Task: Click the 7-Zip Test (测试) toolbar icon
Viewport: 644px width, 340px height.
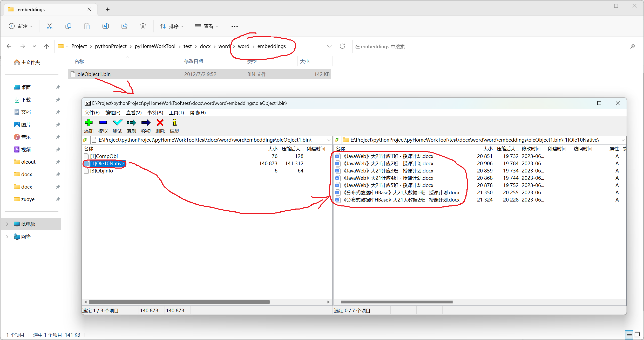Action: pos(117,122)
